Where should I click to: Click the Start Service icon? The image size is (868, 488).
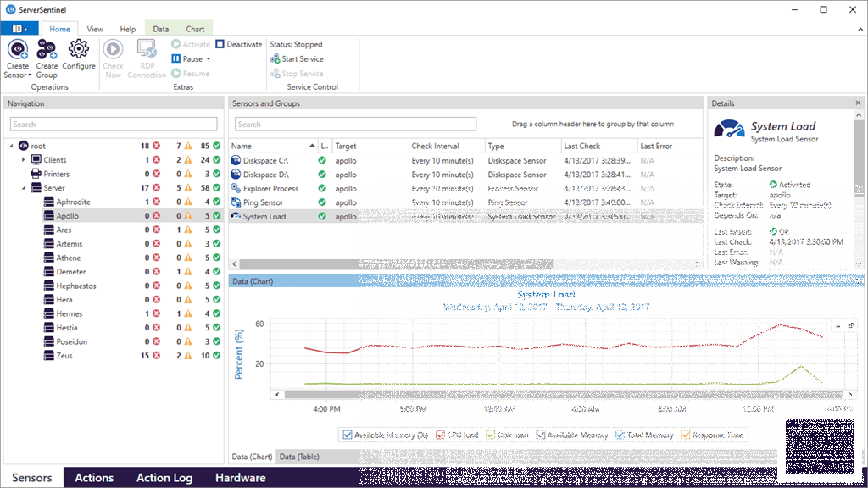coord(275,59)
